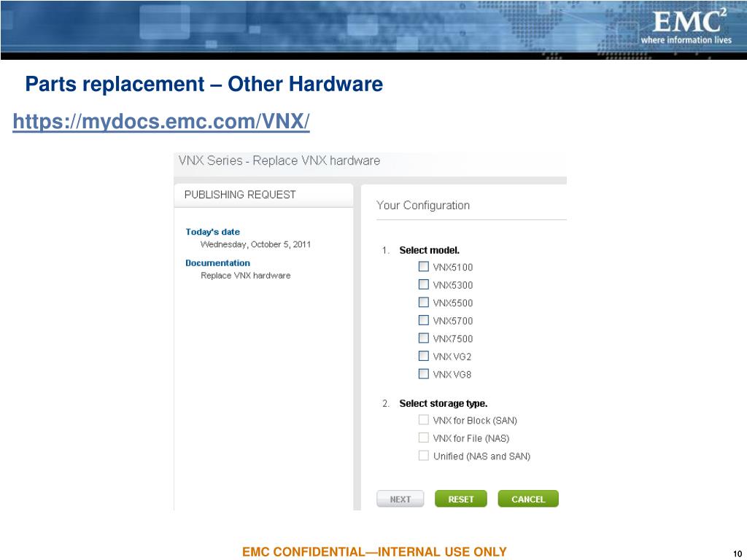This screenshot has width=747, height=560.
Task: Click "VNX Series - Replace VNX hardware" title
Action: point(279,160)
